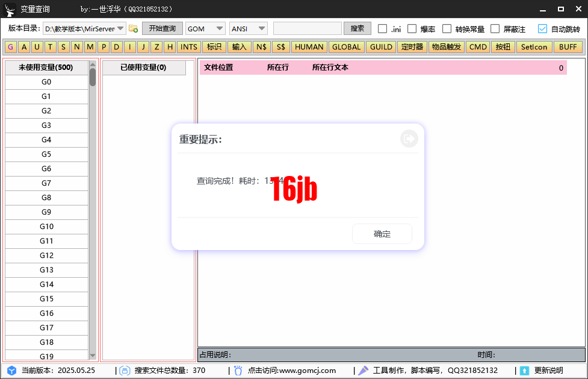This screenshot has width=588, height=379.
Task: Open the 物品触发 category
Action: point(446,46)
